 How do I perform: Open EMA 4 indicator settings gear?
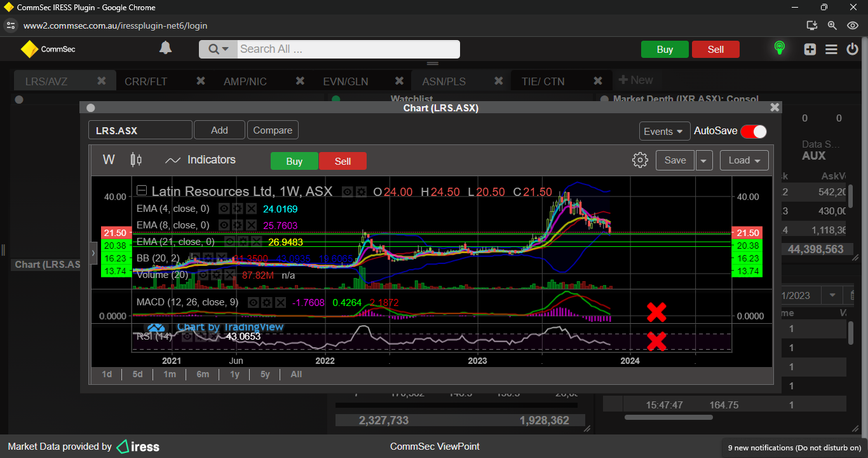237,209
